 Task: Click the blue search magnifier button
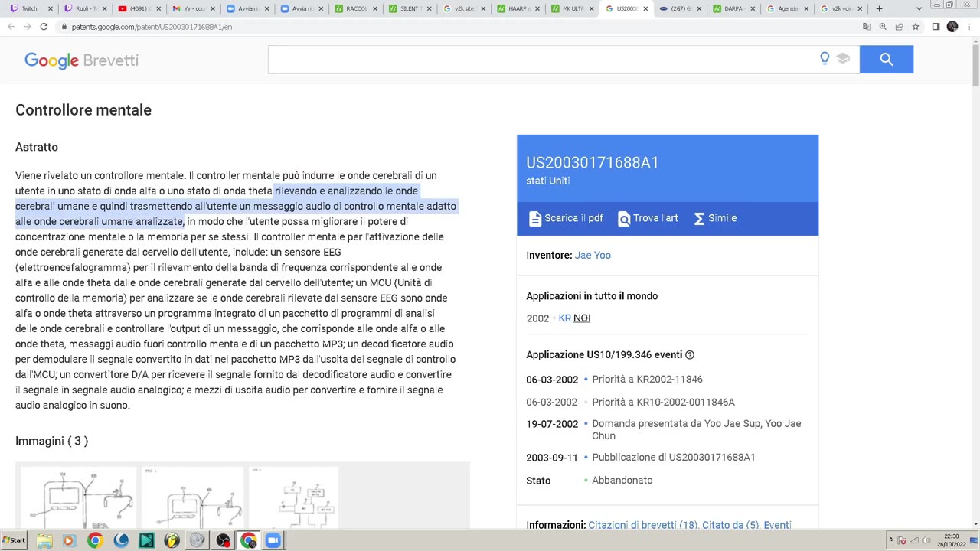(886, 59)
